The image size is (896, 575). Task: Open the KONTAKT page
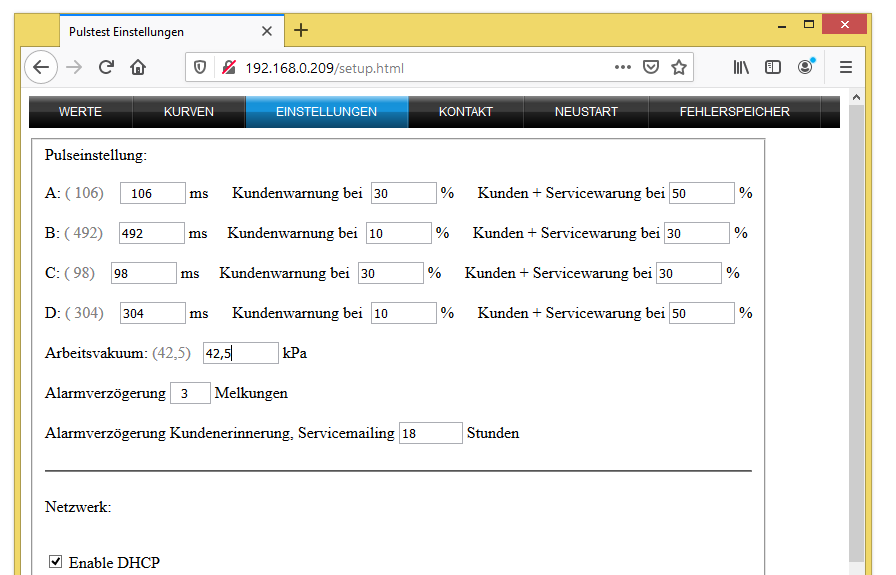click(466, 111)
